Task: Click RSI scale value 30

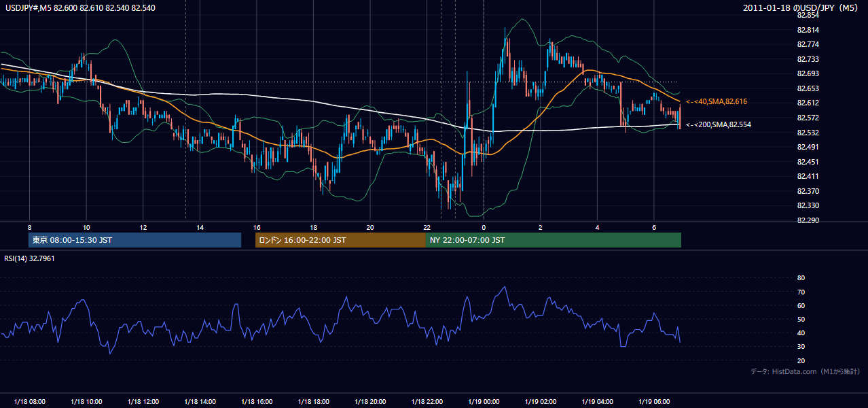Action: click(801, 347)
